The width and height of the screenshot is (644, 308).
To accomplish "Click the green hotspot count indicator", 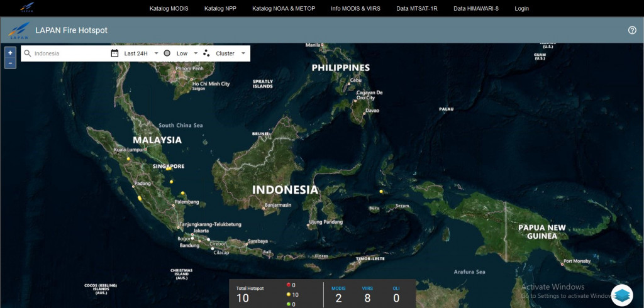I will pyautogui.click(x=288, y=304).
